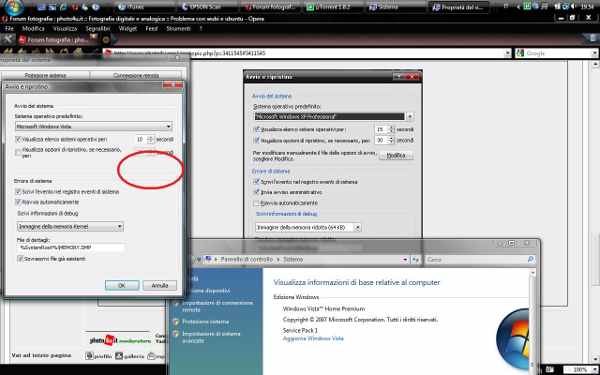This screenshot has height=375, width=600.
Task: Expand the Google search engine dropdown
Action: (x=595, y=54)
